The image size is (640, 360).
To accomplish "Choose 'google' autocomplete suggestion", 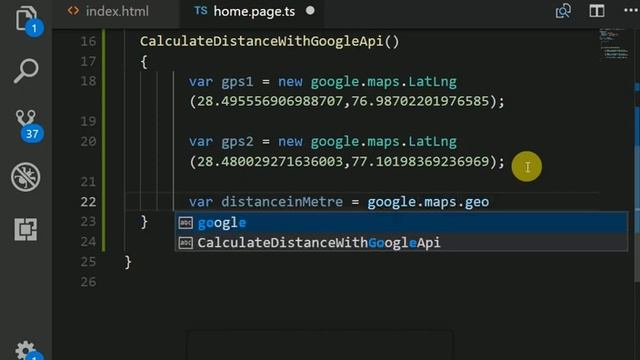I will [401, 222].
